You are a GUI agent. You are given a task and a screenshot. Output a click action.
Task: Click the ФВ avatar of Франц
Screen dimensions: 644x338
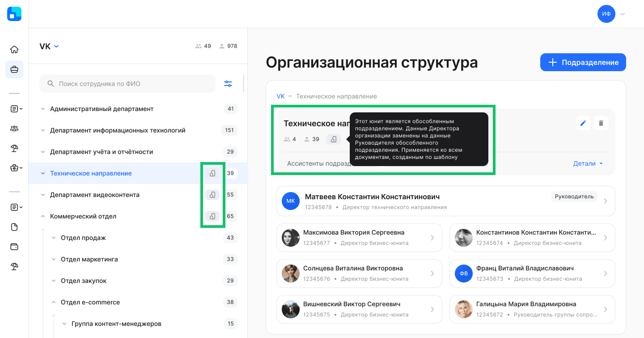tap(464, 273)
